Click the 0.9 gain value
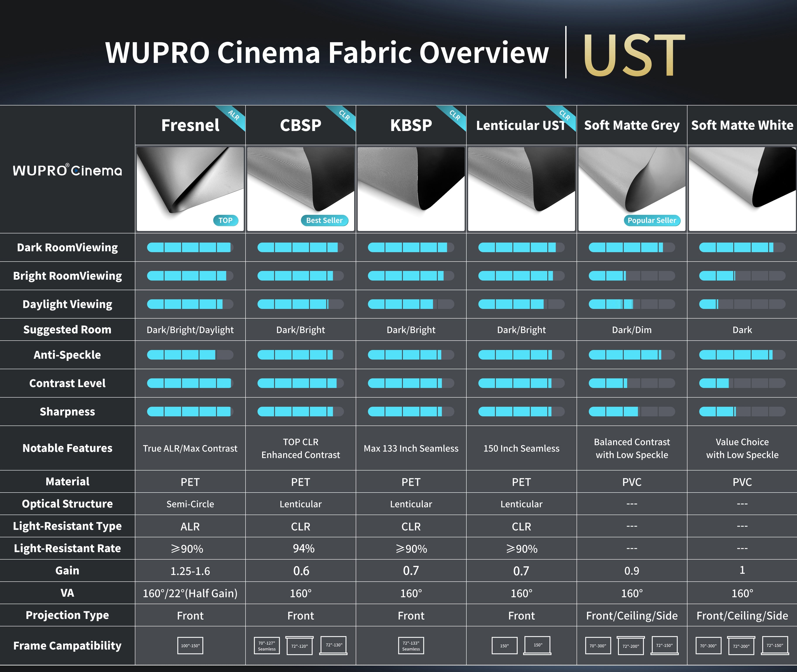 pyautogui.click(x=632, y=571)
